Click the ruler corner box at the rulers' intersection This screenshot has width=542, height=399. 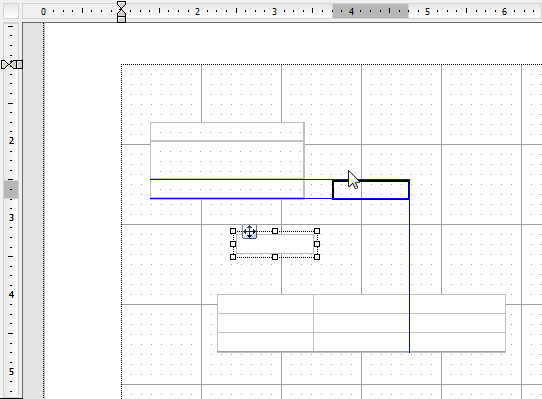(x=11, y=11)
